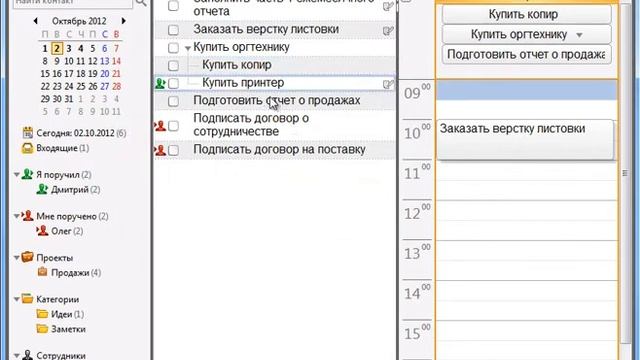Open dropdown arrow on Купить оргтехнику calendar button
Screen dimensions: 640x360
tap(579, 35)
